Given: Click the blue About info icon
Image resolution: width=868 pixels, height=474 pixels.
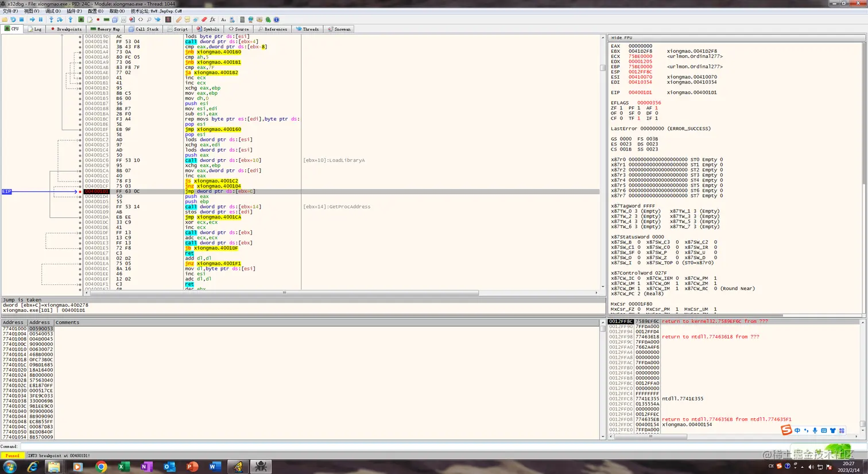Looking at the screenshot, I should [276, 20].
